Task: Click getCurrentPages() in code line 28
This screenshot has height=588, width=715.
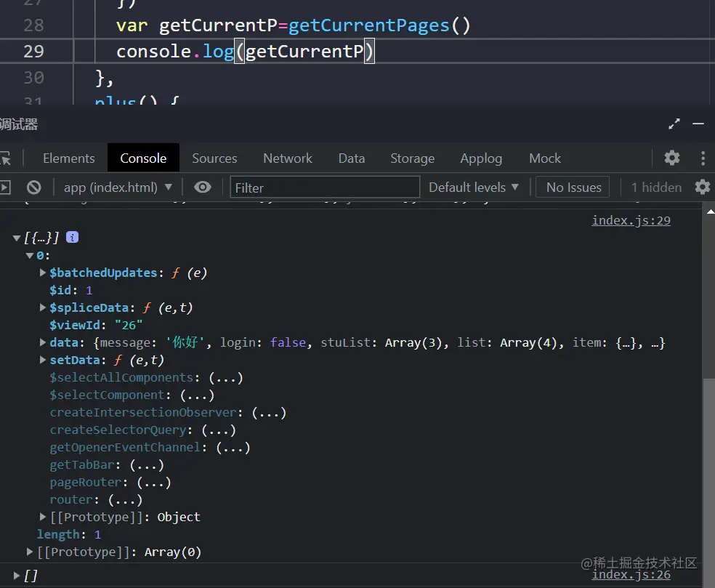Action: (x=379, y=25)
